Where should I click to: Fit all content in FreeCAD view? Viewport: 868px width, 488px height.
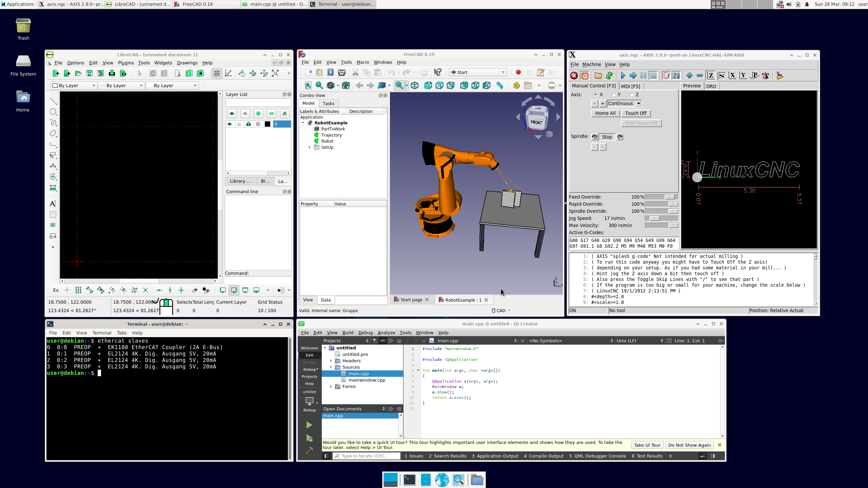point(308,85)
